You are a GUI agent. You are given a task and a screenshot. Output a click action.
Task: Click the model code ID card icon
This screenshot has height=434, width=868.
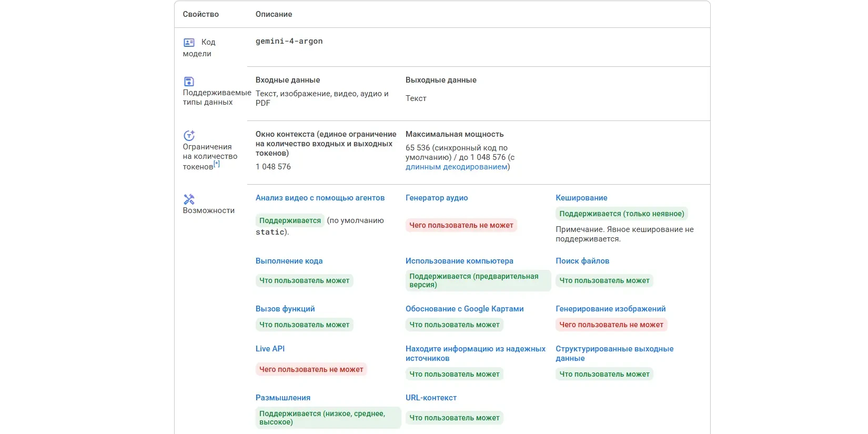pos(189,43)
